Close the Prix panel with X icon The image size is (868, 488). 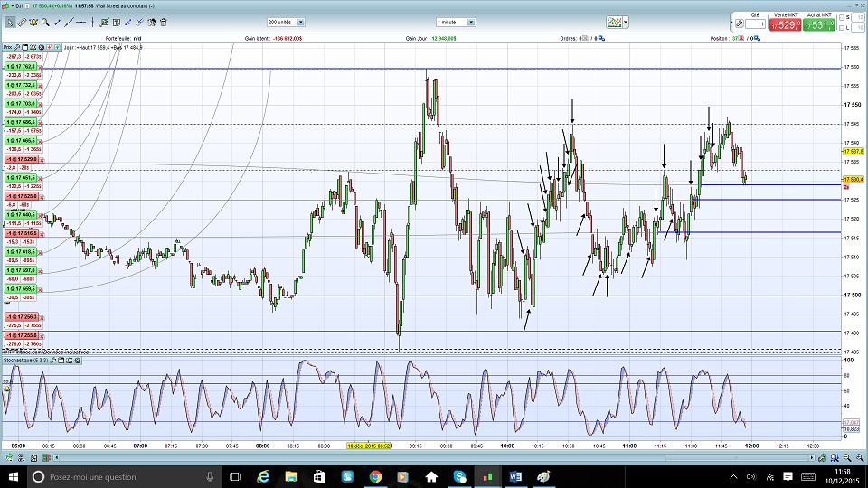(x=41, y=48)
